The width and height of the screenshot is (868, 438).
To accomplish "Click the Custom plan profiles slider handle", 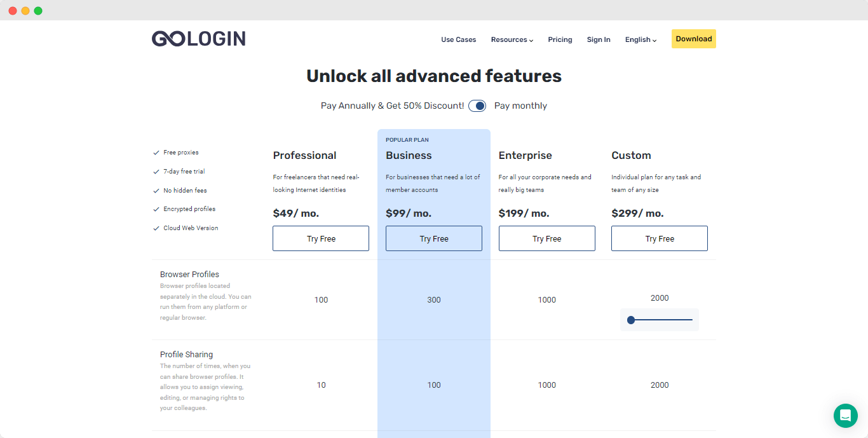I will (631, 320).
